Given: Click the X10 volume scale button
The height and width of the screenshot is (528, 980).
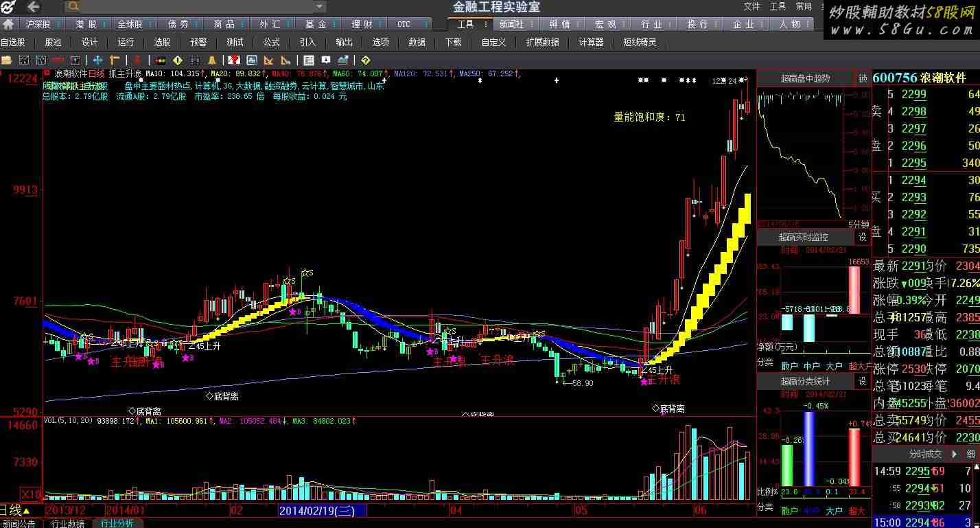Looking at the screenshot, I should 31,494.
